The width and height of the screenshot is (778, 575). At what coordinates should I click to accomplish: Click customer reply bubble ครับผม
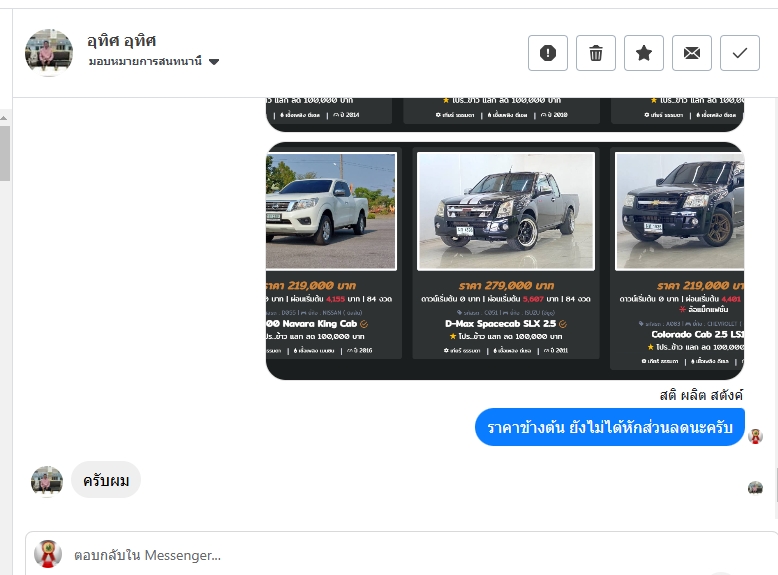[106, 480]
